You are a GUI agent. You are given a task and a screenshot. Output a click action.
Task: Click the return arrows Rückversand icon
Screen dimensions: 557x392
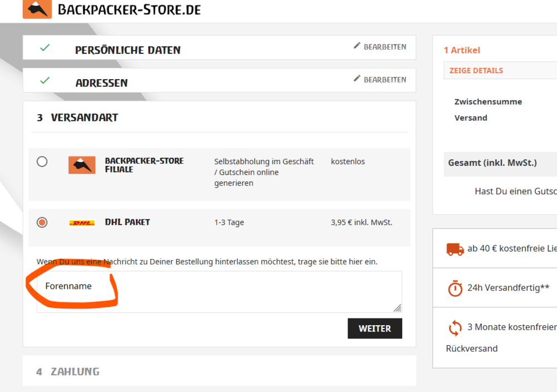(x=455, y=327)
